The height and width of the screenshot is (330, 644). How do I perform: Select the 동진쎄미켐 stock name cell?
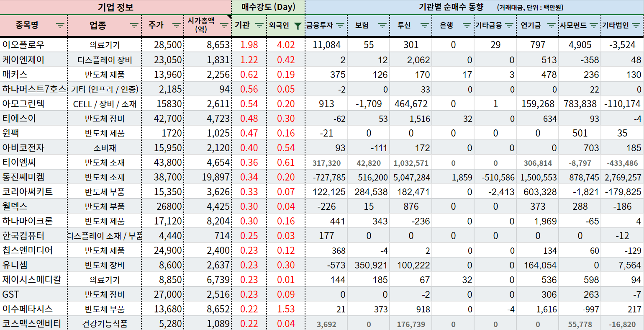pos(33,177)
